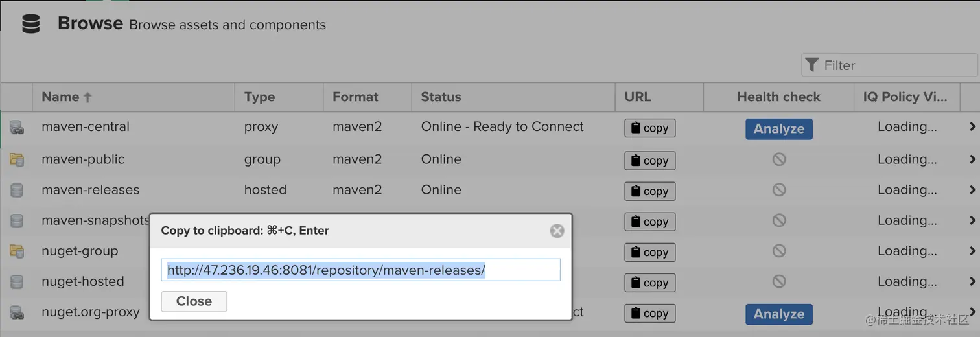
Task: Click the maven-public health check disabled icon
Action: (779, 159)
